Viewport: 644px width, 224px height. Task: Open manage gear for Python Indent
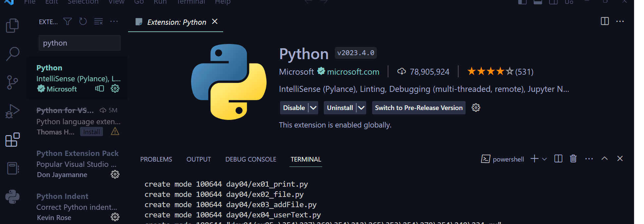click(115, 217)
